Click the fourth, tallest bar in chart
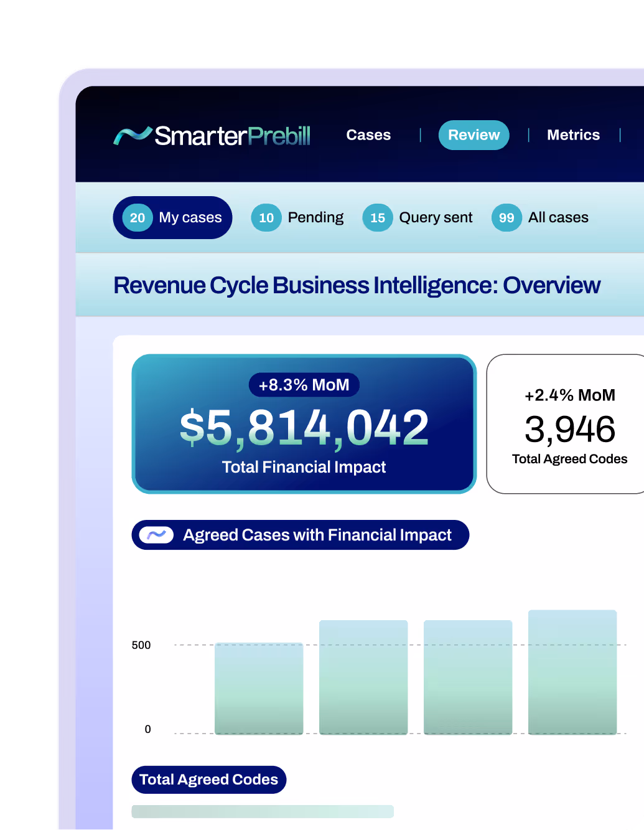 (x=572, y=672)
